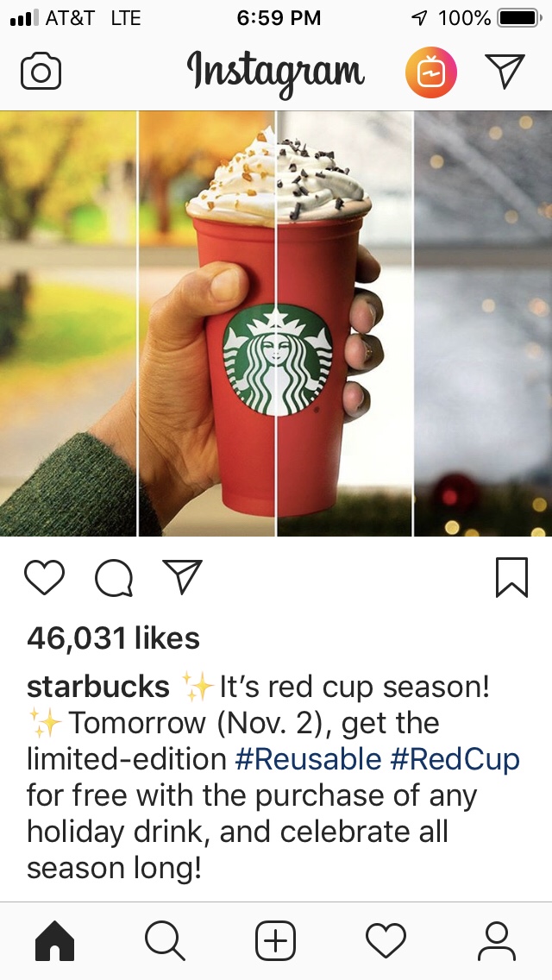
Task: Open Profile tab person icon
Action: tap(496, 940)
